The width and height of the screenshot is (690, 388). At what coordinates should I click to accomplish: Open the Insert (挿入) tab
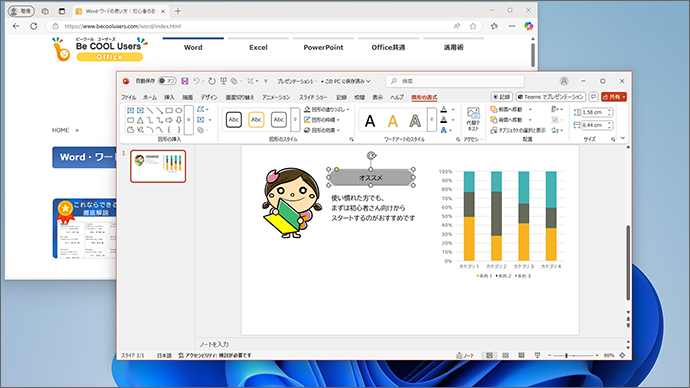click(169, 97)
